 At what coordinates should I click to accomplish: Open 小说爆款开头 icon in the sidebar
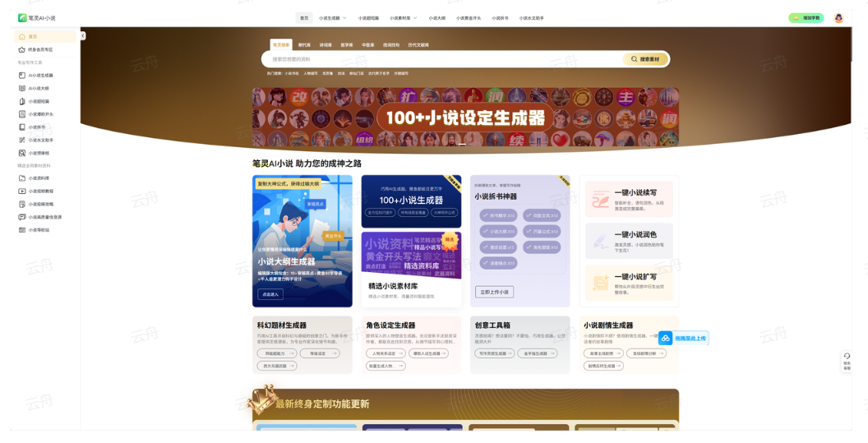point(22,114)
